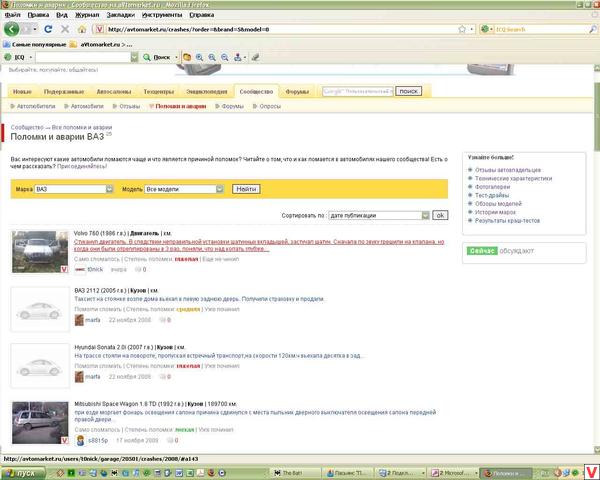Open the dropdown arrow next to bookmark star

(471, 29)
